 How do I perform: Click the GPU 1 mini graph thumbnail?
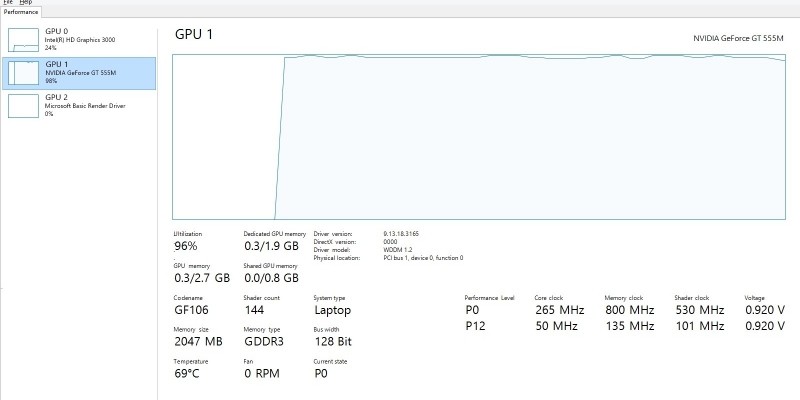click(23, 73)
